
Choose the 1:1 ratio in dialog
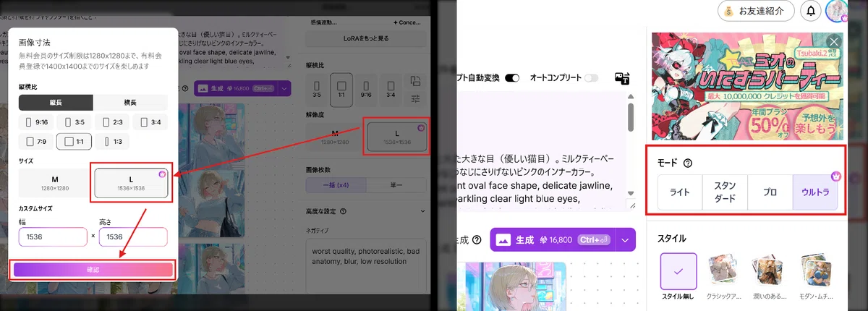point(75,142)
